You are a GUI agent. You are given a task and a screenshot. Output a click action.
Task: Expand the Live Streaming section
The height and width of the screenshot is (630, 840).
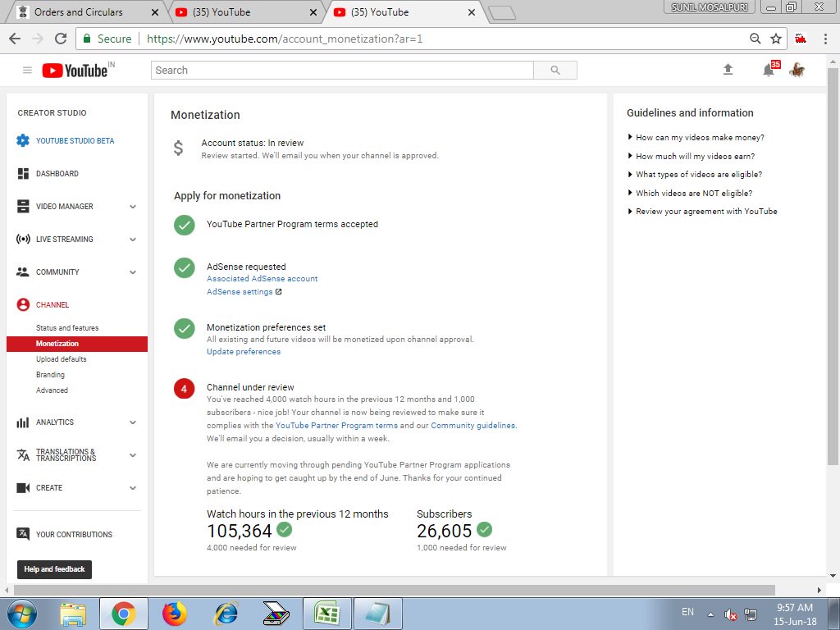(x=133, y=240)
